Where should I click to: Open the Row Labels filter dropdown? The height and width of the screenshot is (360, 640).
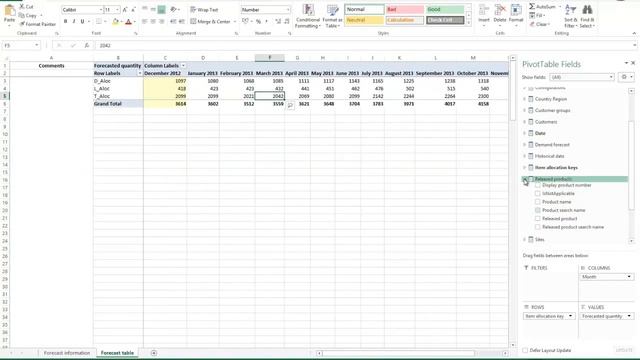click(140, 73)
